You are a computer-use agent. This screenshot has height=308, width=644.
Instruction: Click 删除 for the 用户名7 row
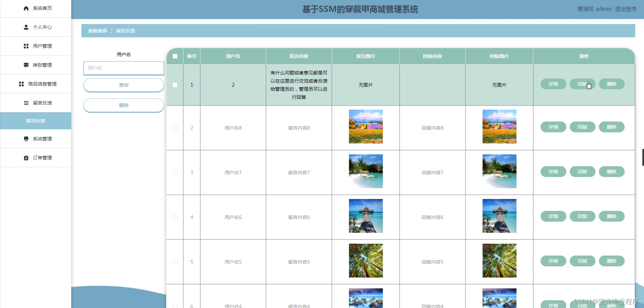point(611,172)
